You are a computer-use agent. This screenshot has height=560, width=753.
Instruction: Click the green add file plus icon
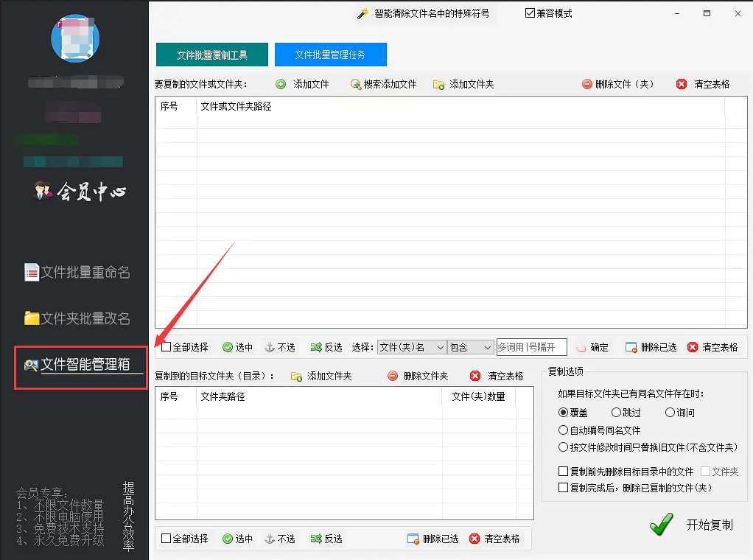click(281, 85)
